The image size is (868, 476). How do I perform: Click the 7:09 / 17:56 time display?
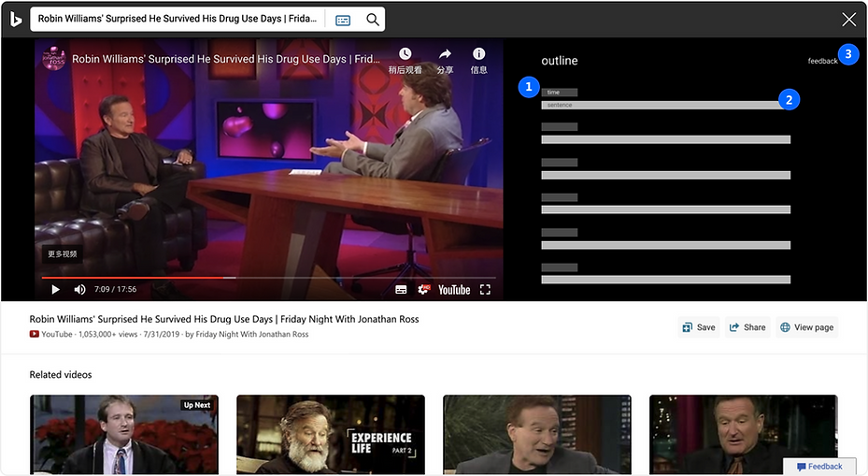[x=115, y=289]
